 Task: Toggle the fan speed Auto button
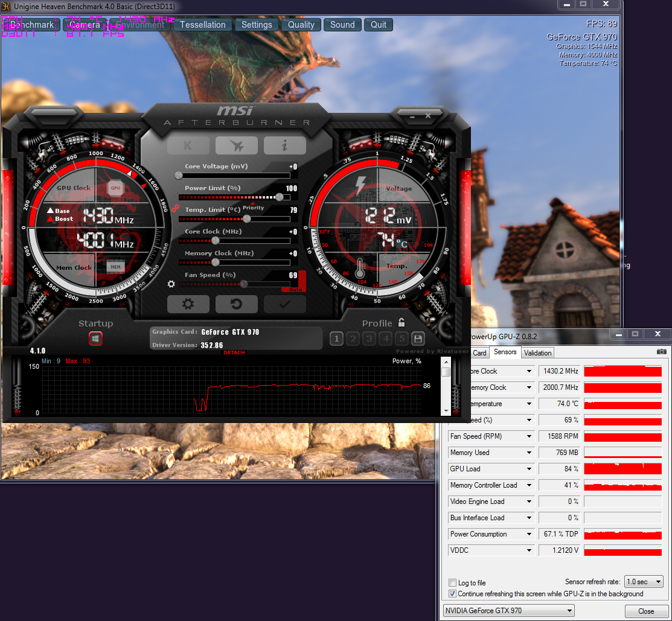[x=295, y=290]
